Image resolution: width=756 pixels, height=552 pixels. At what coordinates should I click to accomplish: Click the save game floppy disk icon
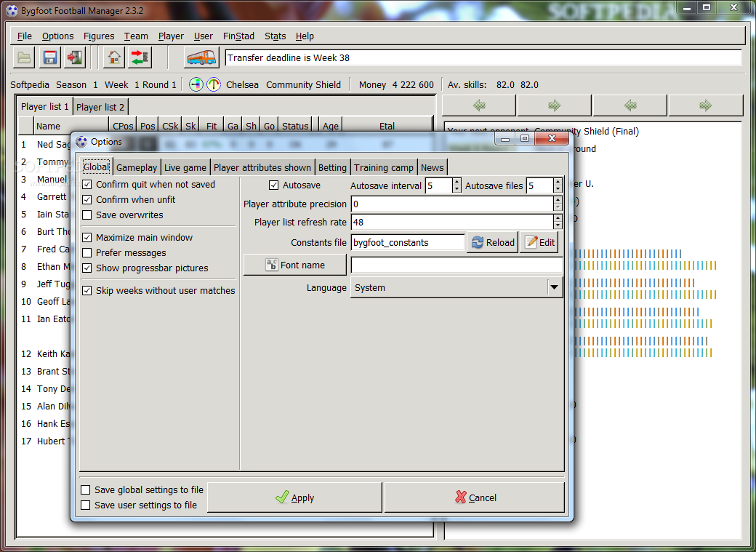(x=50, y=58)
